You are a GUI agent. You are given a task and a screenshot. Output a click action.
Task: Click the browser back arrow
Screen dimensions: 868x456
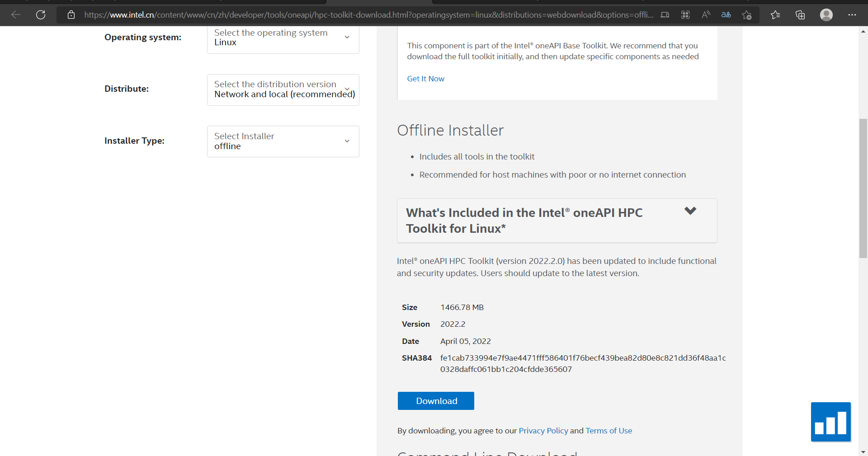coord(16,15)
